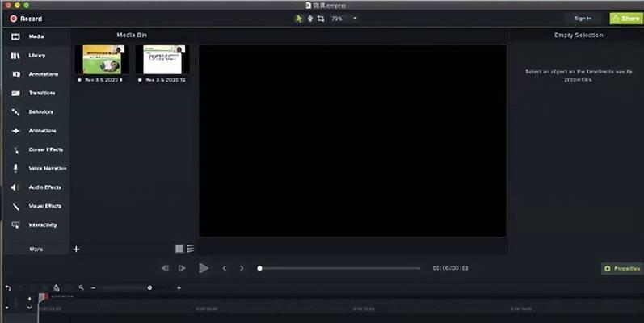The image size is (644, 323).
Task: Jump to previous clip with left chevron
Action: (225, 268)
